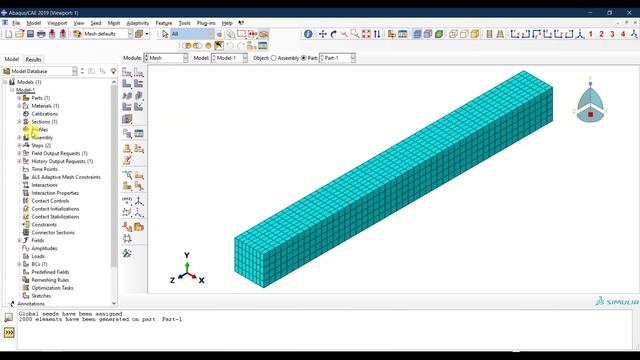Click the command line interface button
Image resolution: width=640 pixels, height=360 pixels.
[x=9, y=332]
